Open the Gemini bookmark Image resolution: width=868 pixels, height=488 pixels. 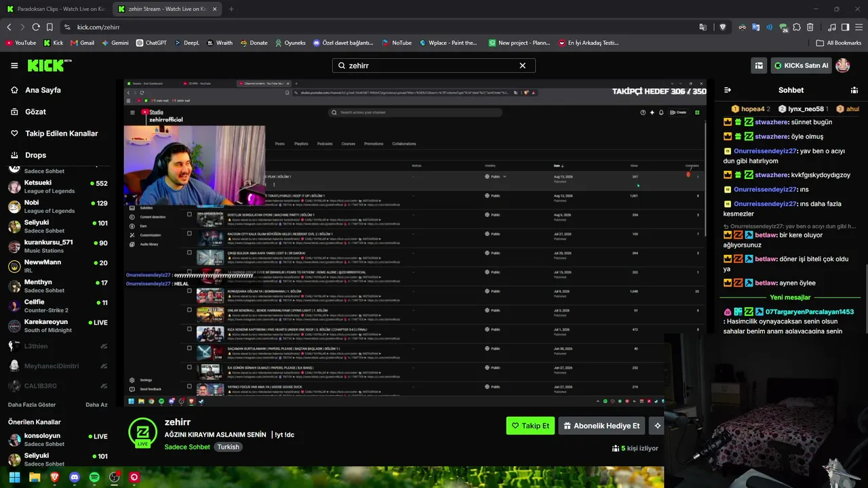115,43
